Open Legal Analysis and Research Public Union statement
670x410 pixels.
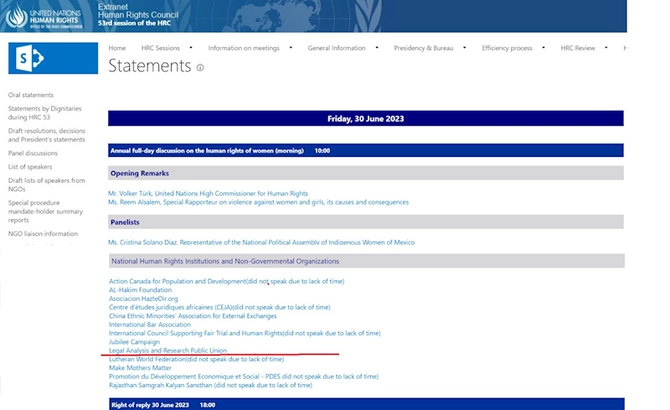coord(168,350)
